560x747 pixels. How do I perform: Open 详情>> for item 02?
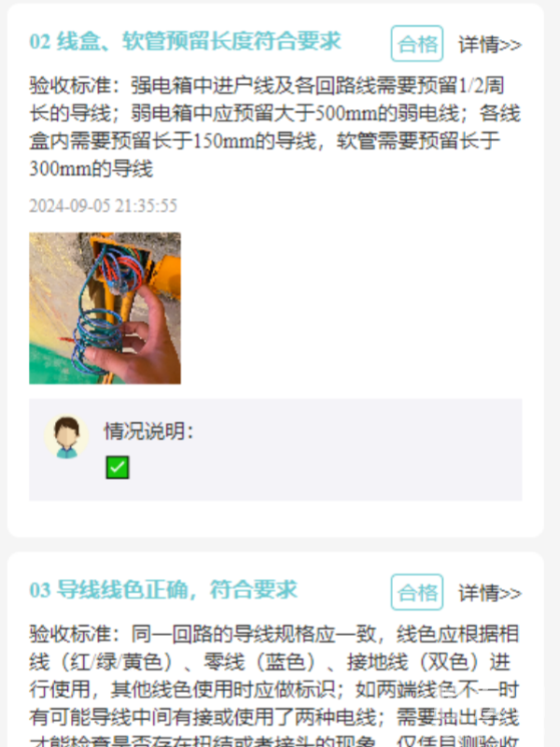(489, 45)
